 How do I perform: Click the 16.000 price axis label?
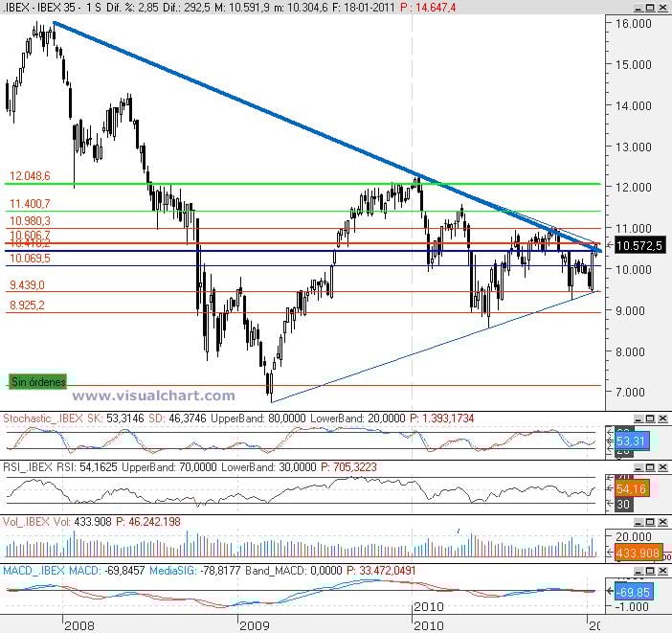(634, 24)
